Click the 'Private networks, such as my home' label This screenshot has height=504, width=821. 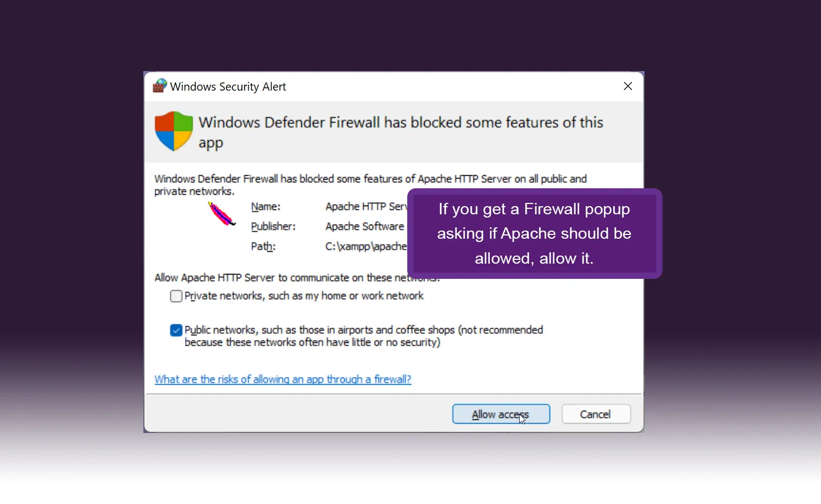(304, 296)
